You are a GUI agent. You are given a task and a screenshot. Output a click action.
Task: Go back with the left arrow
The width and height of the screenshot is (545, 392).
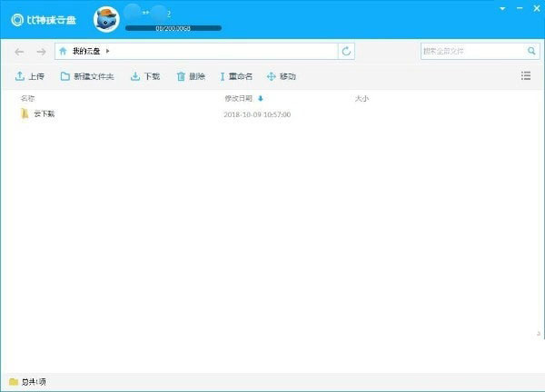[x=20, y=52]
